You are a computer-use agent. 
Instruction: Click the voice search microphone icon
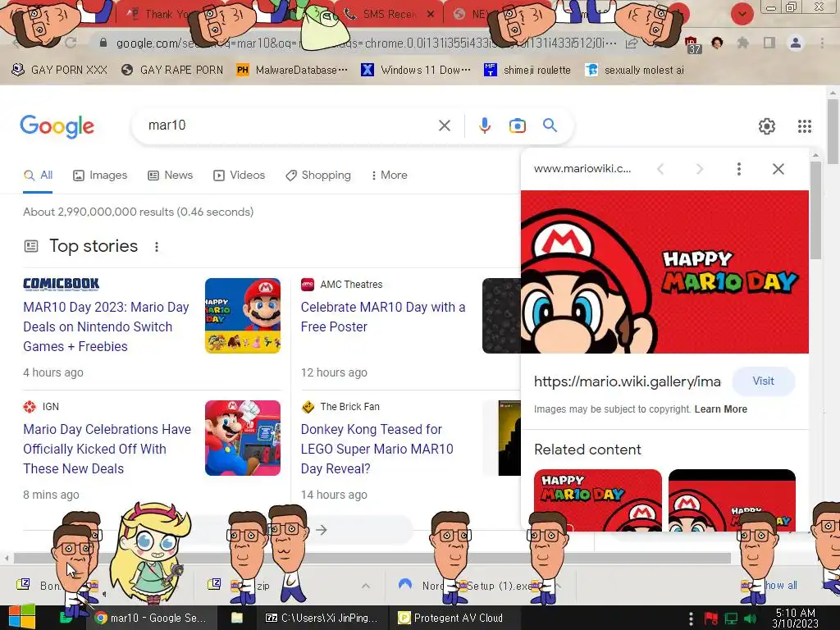(484, 126)
